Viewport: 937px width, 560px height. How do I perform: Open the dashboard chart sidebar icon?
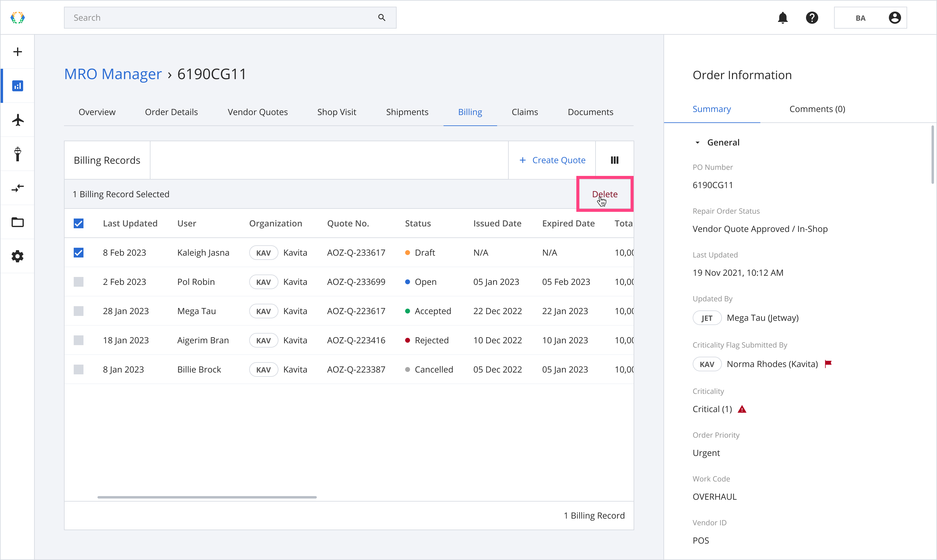pyautogui.click(x=17, y=86)
